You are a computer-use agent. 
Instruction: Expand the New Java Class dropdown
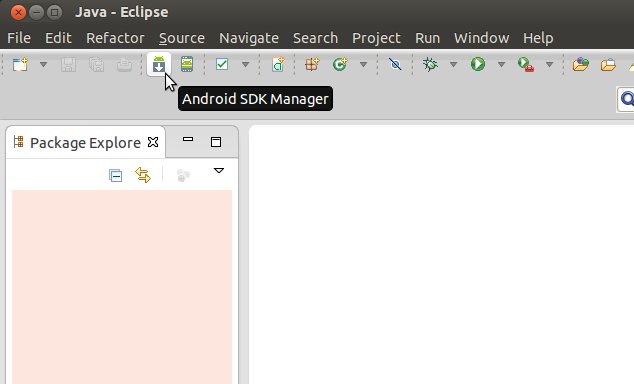click(x=363, y=65)
